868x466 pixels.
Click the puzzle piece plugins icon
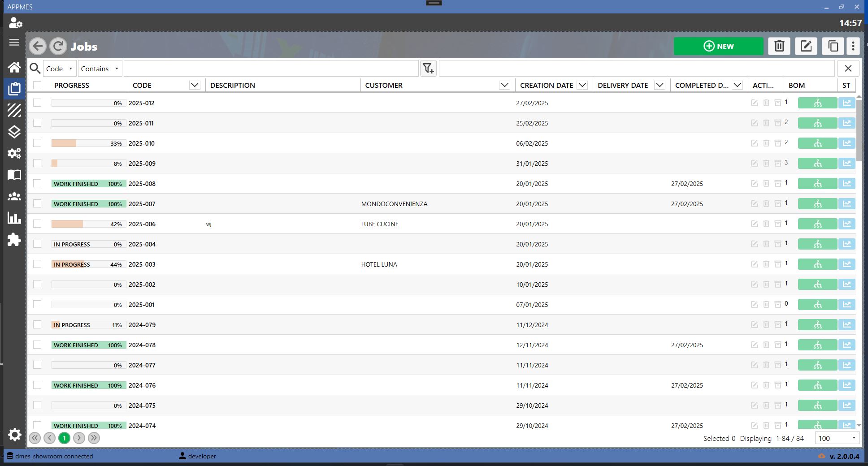point(14,240)
